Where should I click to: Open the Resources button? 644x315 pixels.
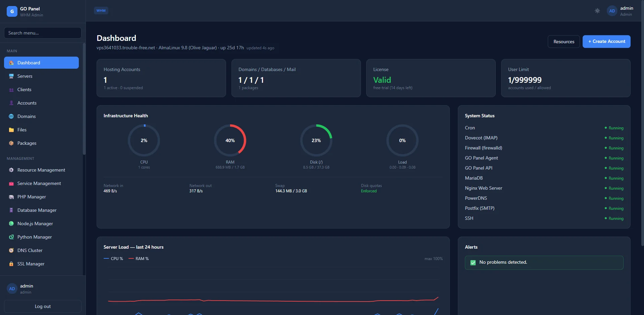pos(564,42)
